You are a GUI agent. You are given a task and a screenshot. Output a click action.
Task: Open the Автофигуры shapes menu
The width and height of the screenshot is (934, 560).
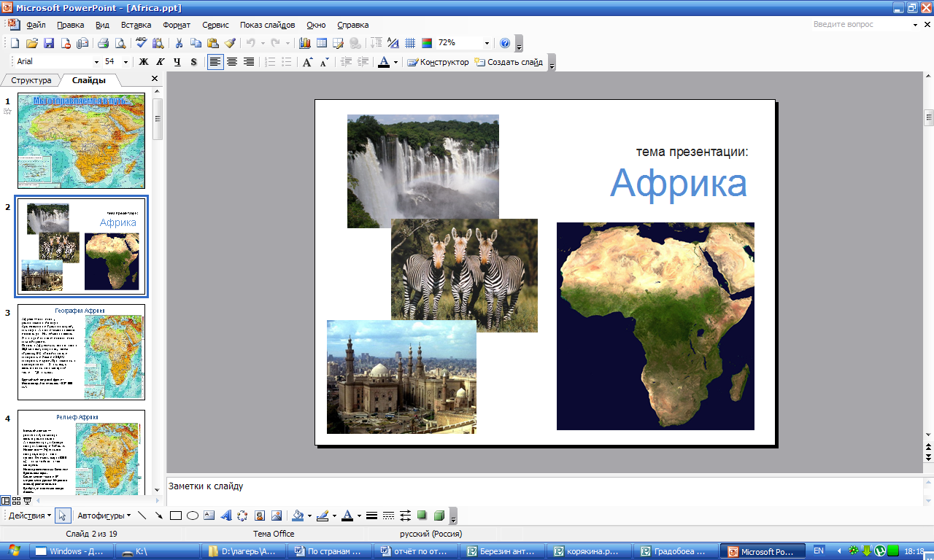click(104, 516)
